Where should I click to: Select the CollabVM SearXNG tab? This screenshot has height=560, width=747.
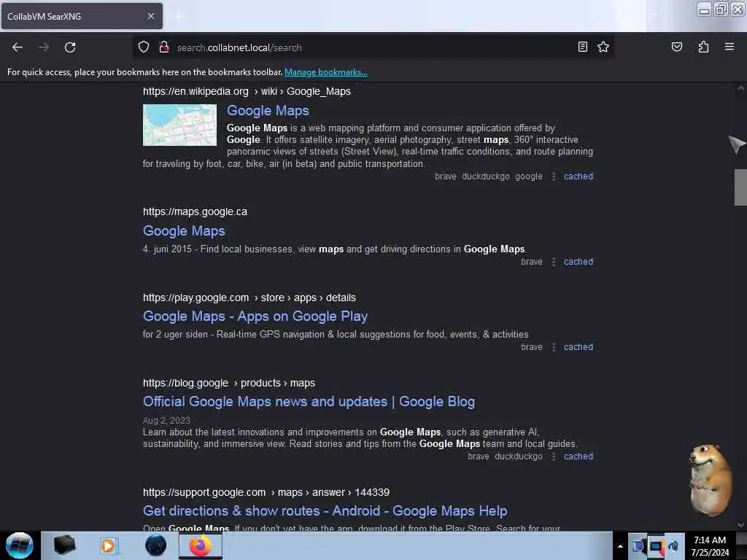(x=82, y=16)
